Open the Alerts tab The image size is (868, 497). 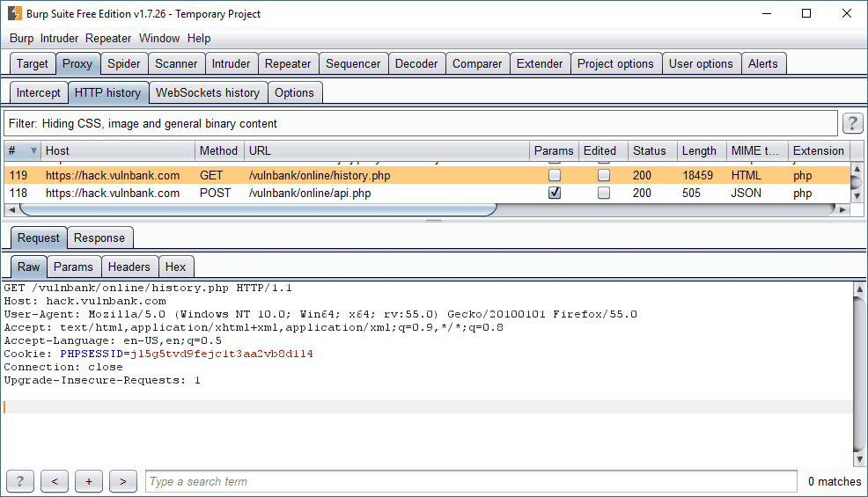coord(763,63)
